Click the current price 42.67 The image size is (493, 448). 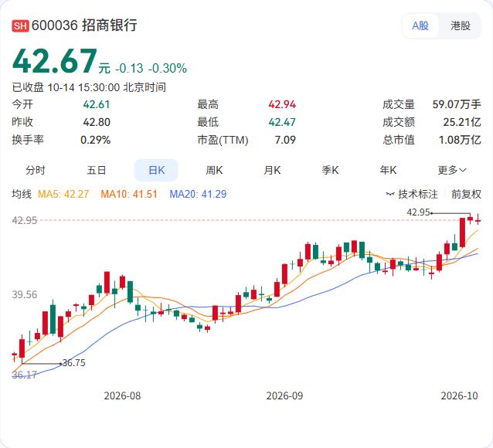point(55,61)
